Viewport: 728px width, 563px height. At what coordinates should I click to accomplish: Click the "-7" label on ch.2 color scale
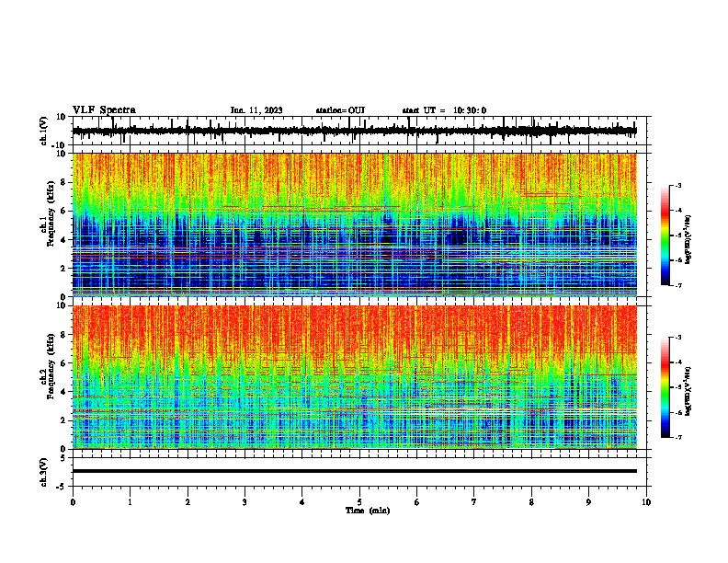tap(678, 437)
